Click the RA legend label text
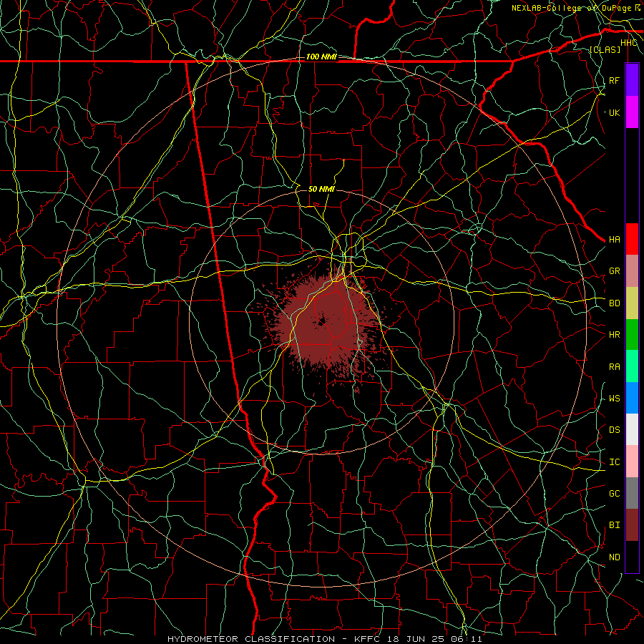This screenshot has width=644, height=644. click(x=614, y=367)
